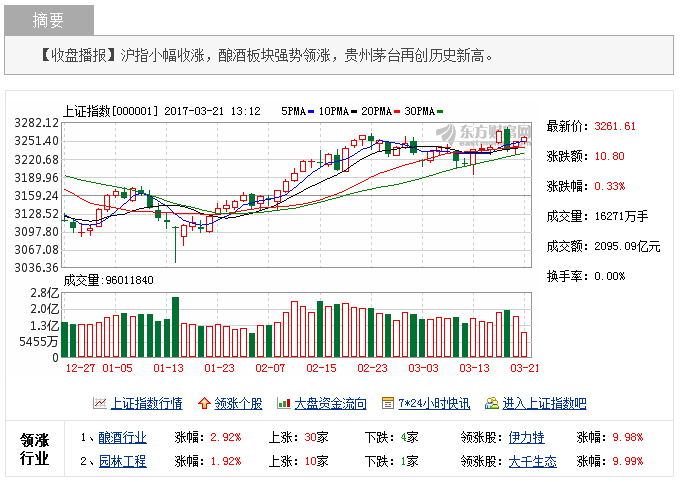This screenshot has height=482, width=682.
Task: Click the 换手率 value 0.00%
Action: point(610,276)
